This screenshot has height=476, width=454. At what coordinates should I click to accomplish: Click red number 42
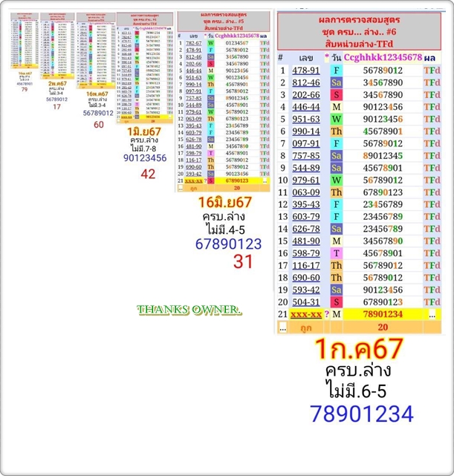[x=148, y=174]
